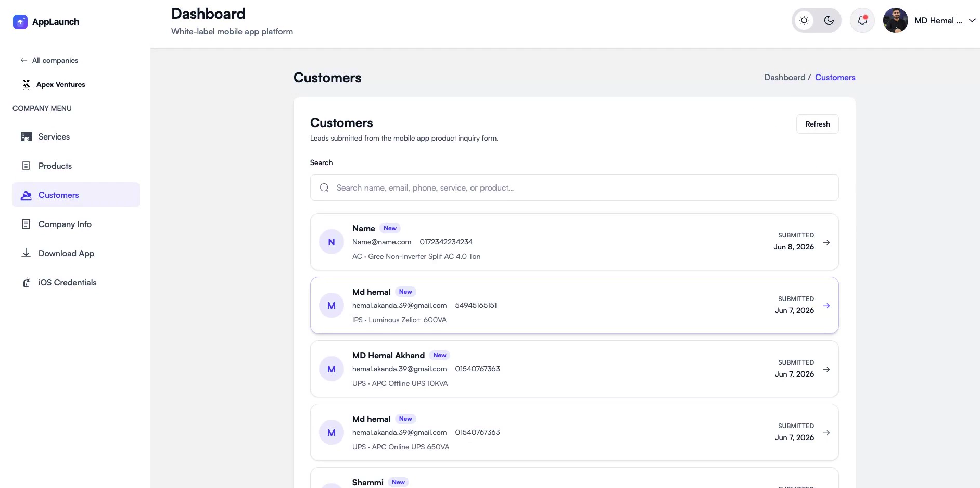Screen dimensions: 980x488
Task: Open iOS Credentials page
Action: click(76, 282)
